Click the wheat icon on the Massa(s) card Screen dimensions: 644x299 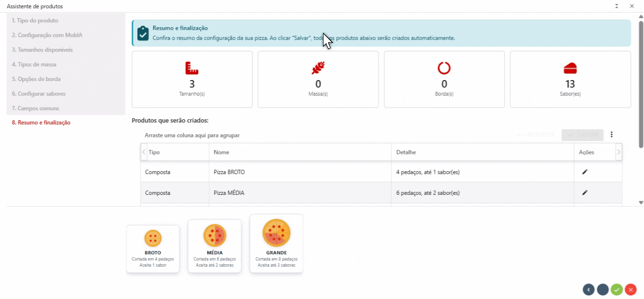pos(318,68)
